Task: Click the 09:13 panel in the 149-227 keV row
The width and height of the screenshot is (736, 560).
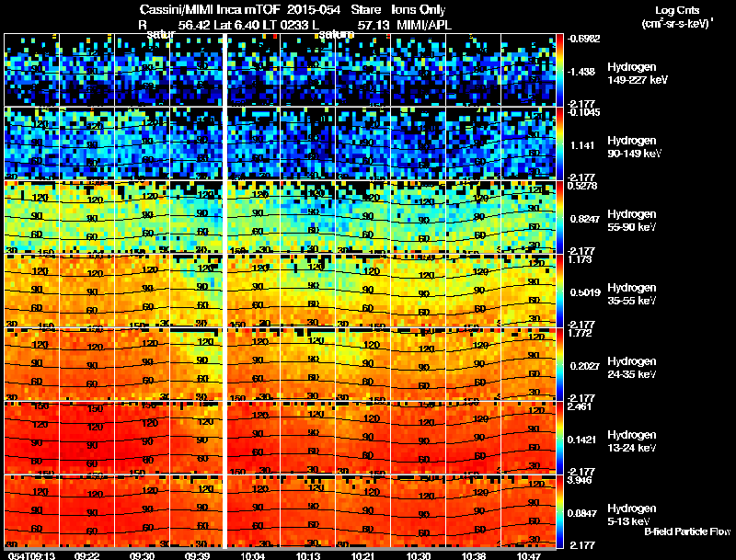Action: [32, 70]
